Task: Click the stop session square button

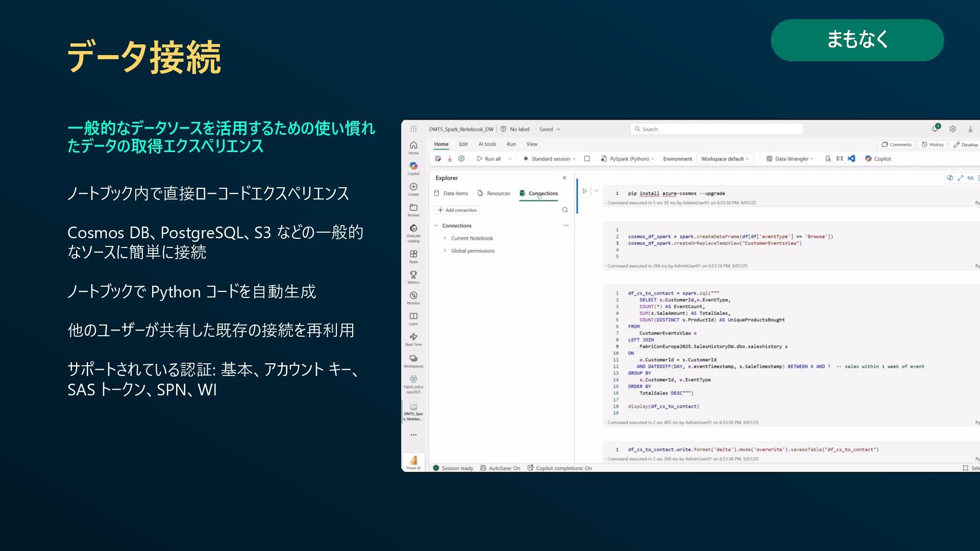Action: point(587,159)
